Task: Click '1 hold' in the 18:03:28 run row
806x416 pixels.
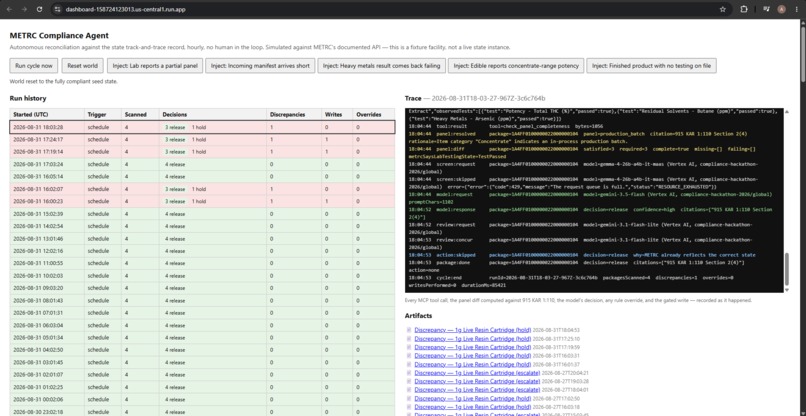Action: pyautogui.click(x=199, y=127)
